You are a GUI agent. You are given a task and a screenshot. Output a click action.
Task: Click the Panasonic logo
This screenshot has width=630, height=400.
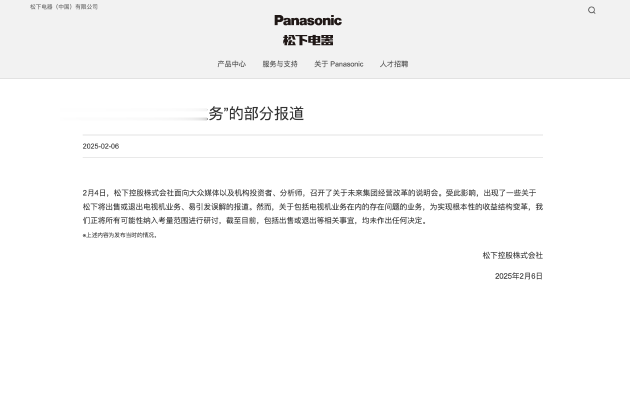coord(308,20)
